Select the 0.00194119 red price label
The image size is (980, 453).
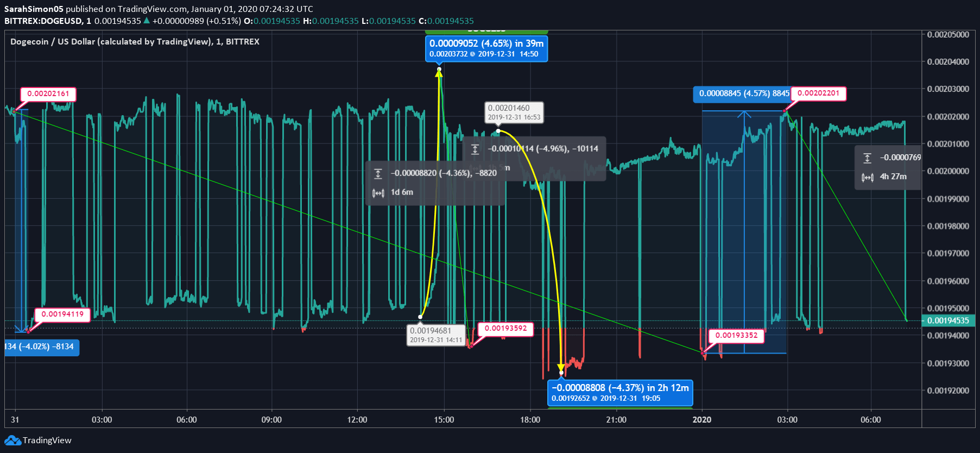[62, 314]
